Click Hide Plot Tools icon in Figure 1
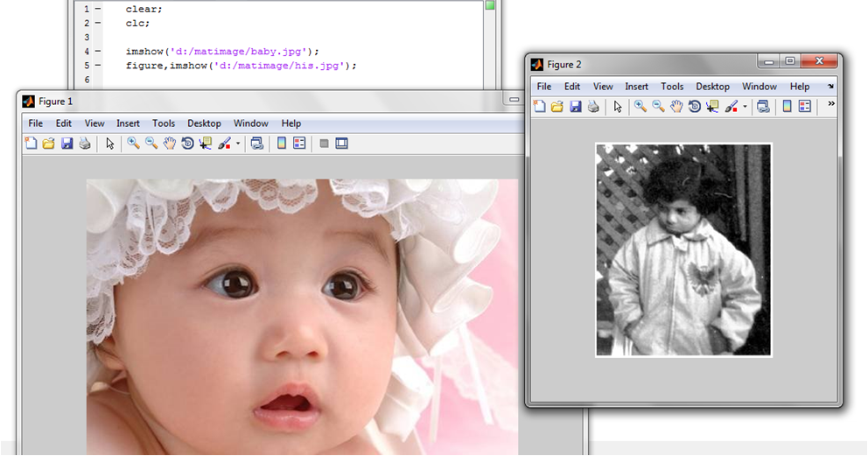This screenshot has height=456, width=868. tap(324, 144)
